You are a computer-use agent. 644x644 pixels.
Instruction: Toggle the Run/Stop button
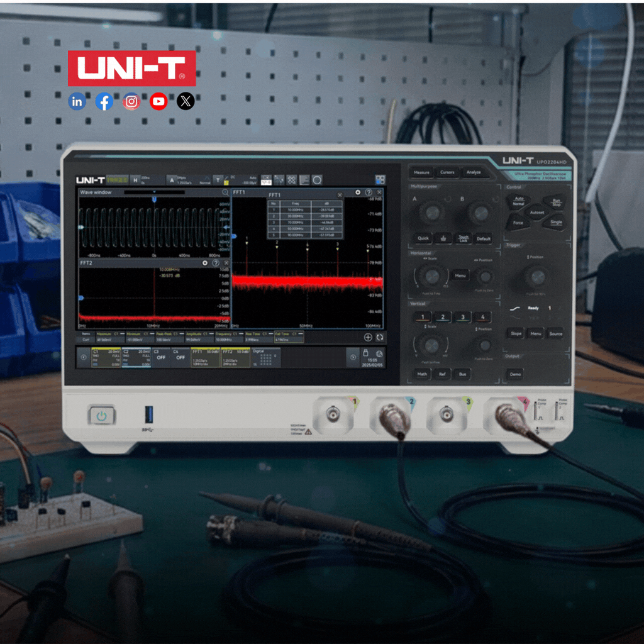coord(556,202)
